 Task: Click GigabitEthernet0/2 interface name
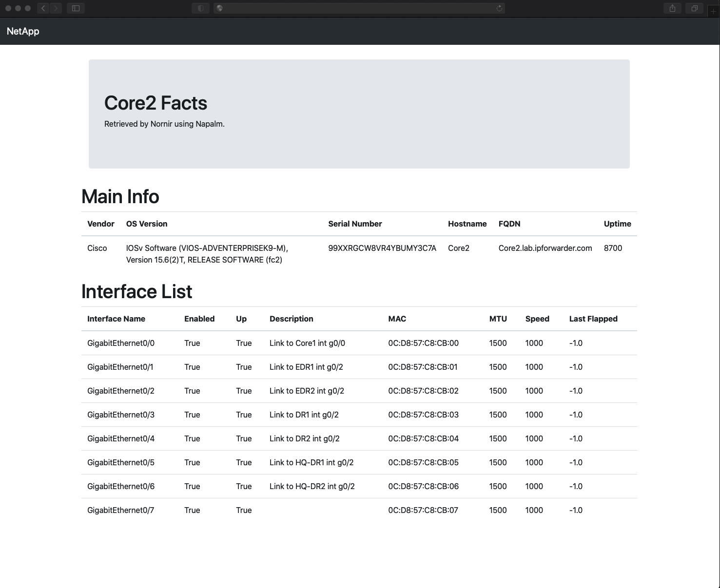point(121,391)
